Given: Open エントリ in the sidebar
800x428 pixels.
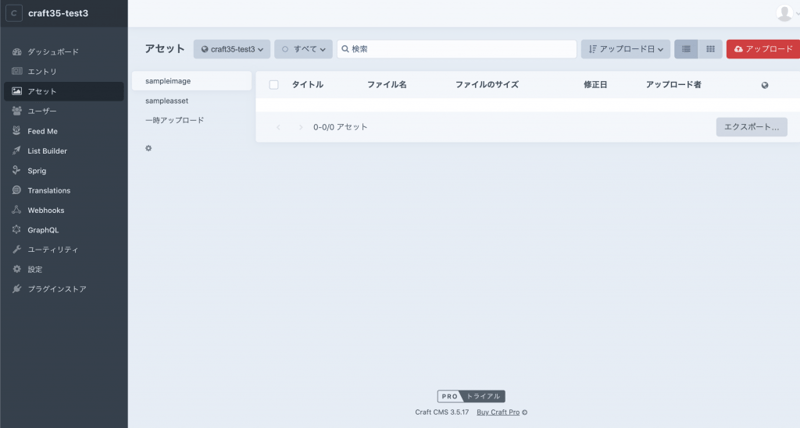Looking at the screenshot, I should (x=64, y=71).
